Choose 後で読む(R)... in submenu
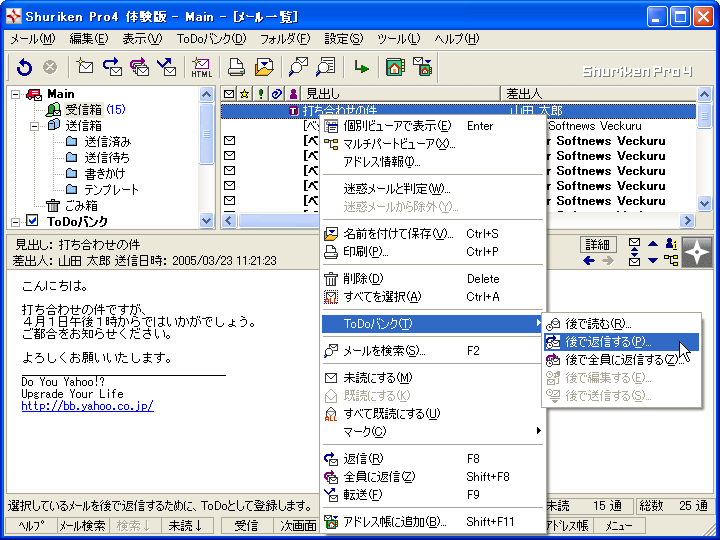Screen dimensions: 720x540 pyautogui.click(x=621, y=324)
